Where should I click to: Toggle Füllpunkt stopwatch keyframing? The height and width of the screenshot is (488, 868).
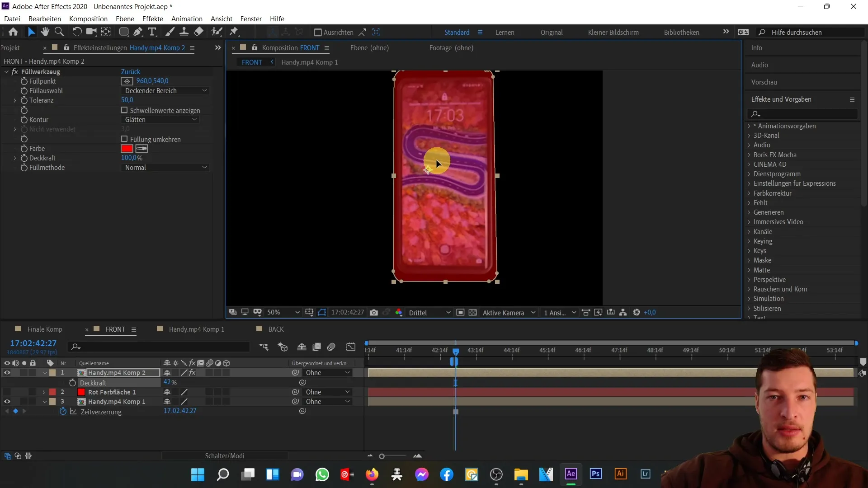click(x=24, y=81)
